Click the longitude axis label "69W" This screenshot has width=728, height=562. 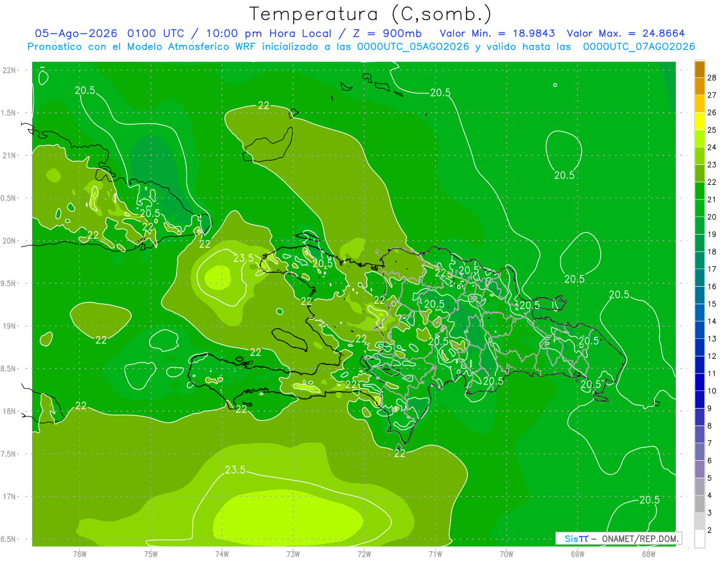(x=578, y=554)
